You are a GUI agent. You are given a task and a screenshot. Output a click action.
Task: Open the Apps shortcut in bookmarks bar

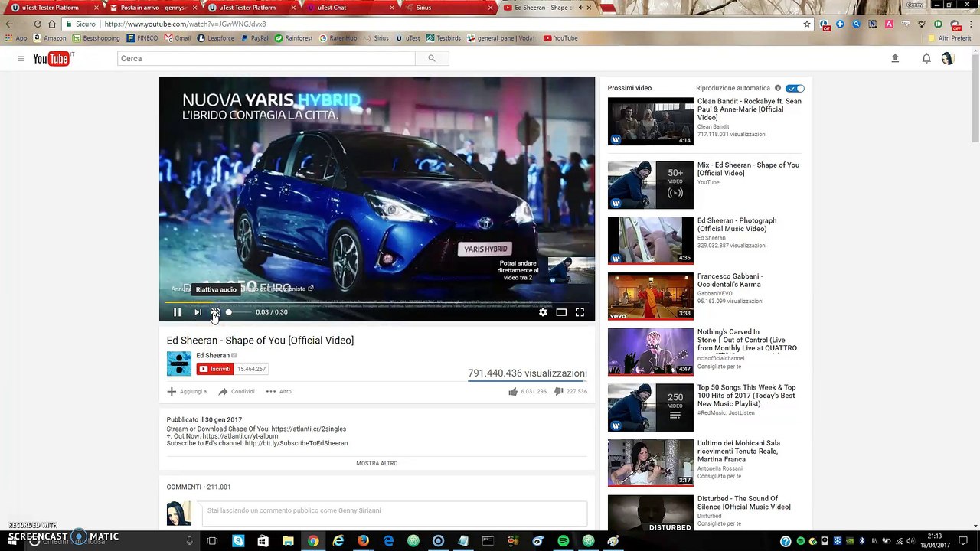16,38
